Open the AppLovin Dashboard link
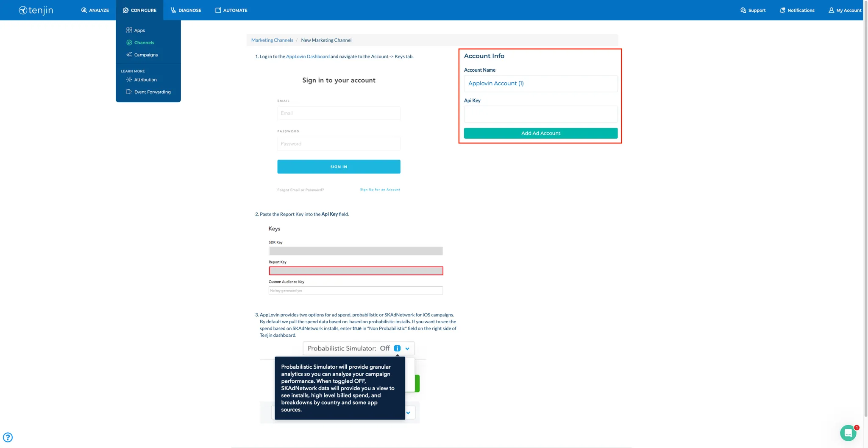The height and width of the screenshot is (448, 868). click(308, 56)
